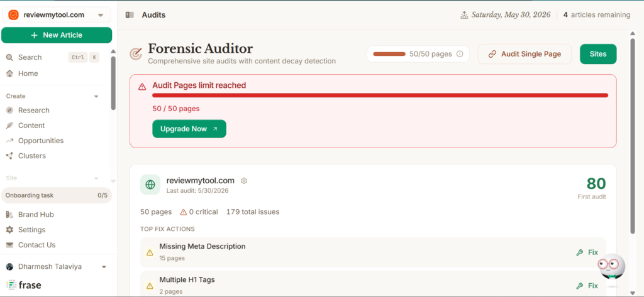644x297 pixels.
Task: Click Fix for Missing Meta Description
Action: tap(587, 252)
